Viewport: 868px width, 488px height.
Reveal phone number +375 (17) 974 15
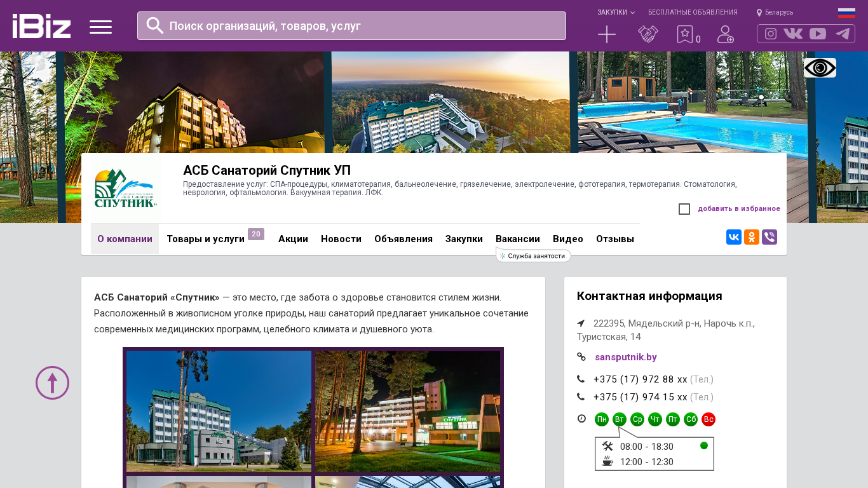[641, 397]
